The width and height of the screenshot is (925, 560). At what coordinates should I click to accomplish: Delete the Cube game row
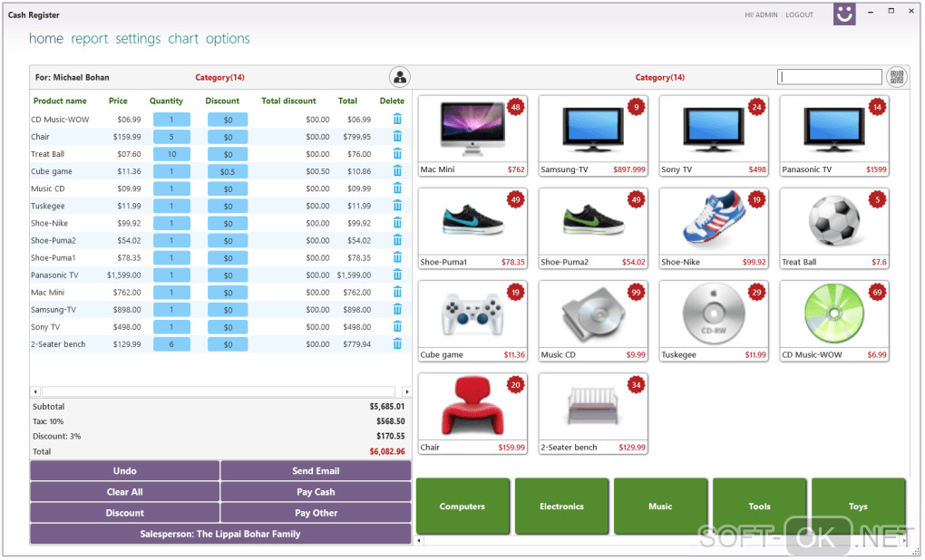click(397, 171)
